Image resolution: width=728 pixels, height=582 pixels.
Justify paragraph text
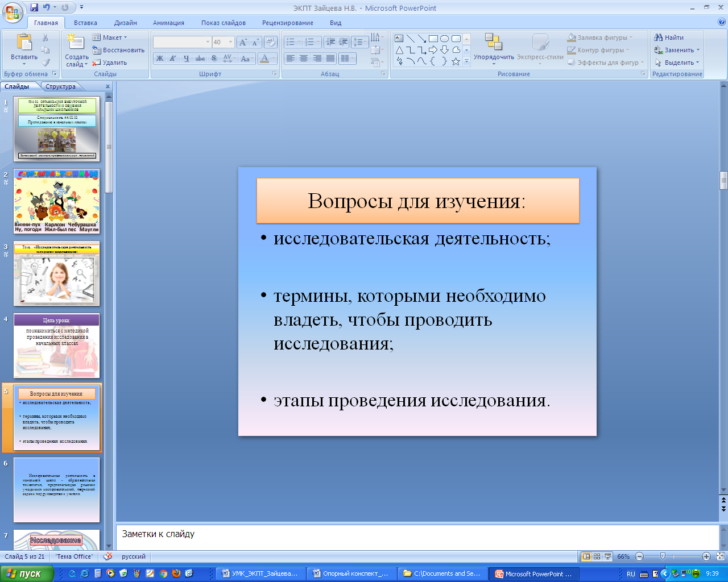pyautogui.click(x=330, y=59)
